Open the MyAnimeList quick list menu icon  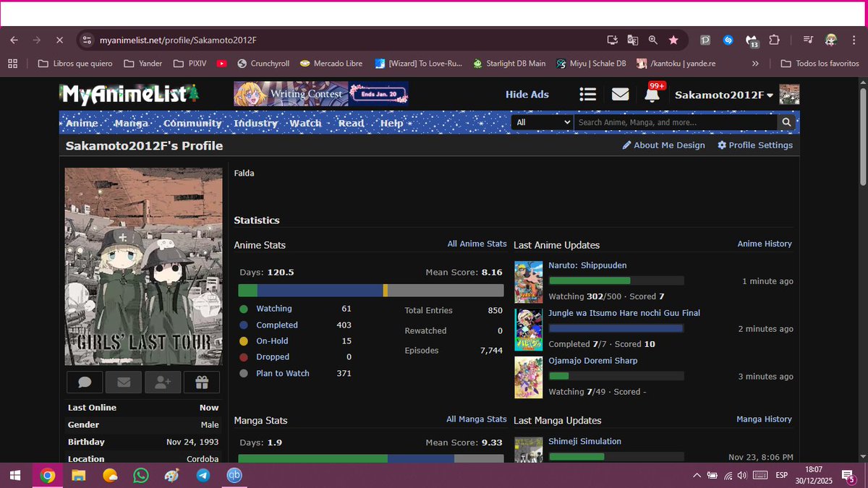coord(588,94)
